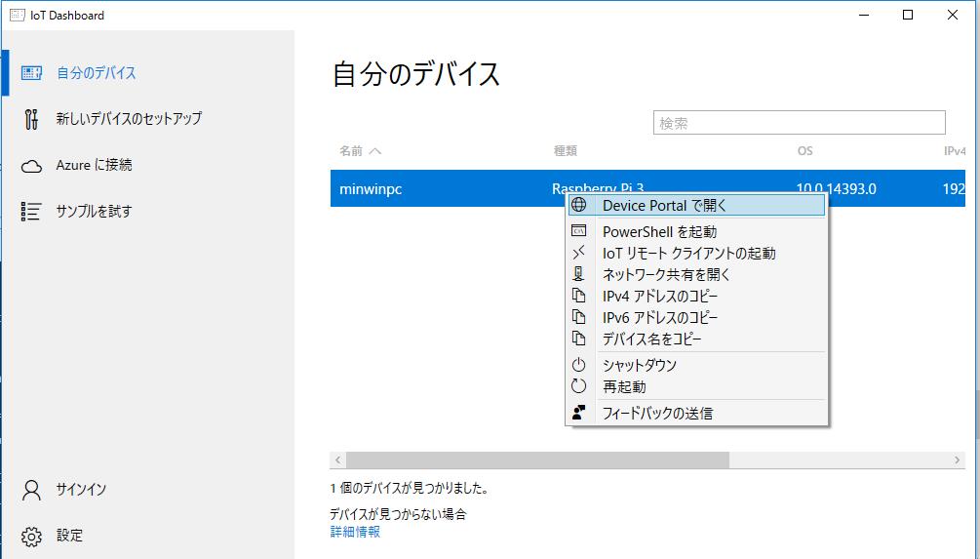The width and height of the screenshot is (980, 559).
Task: Select the minwinpc device name
Action: pos(371,189)
